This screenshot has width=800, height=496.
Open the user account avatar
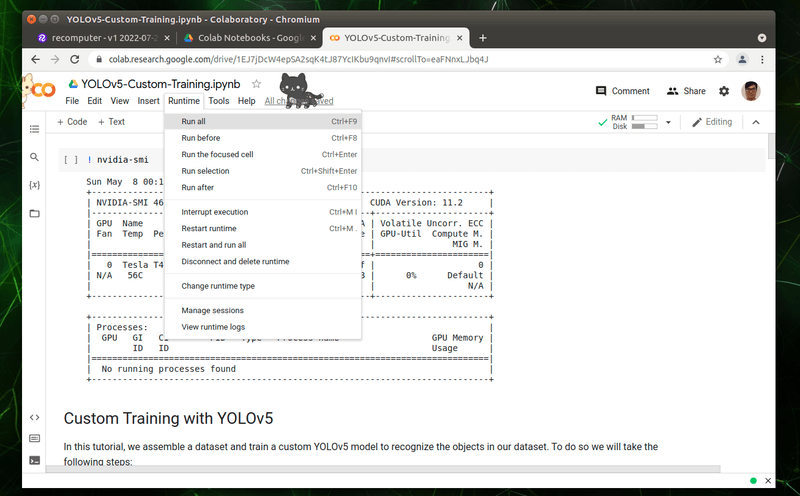(751, 91)
